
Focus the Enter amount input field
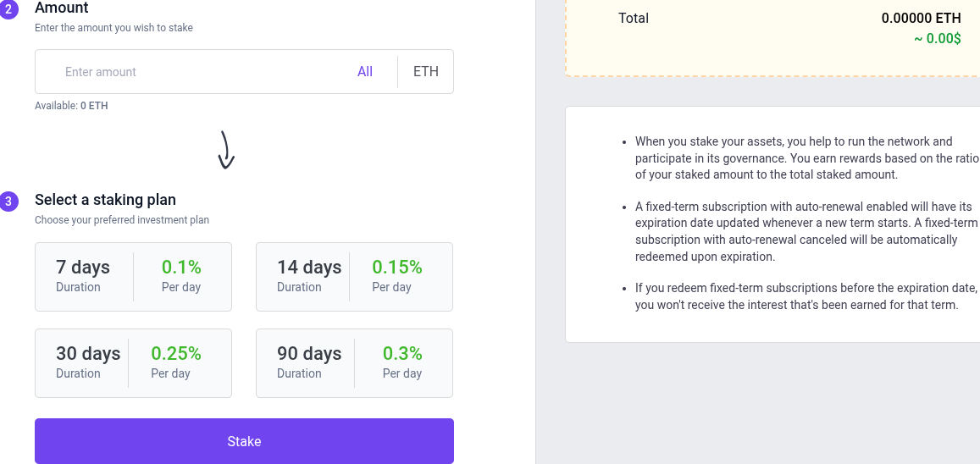click(200, 72)
